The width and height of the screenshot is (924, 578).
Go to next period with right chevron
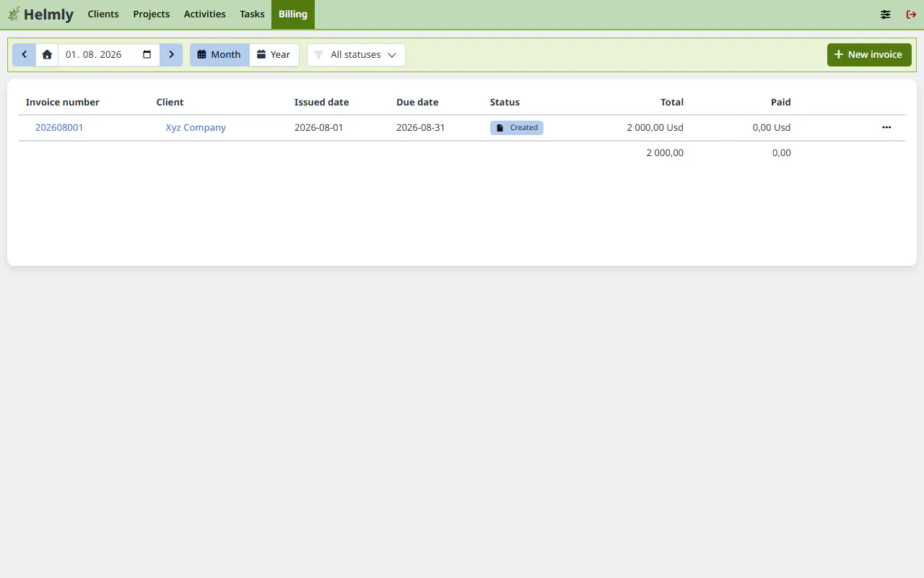171,55
